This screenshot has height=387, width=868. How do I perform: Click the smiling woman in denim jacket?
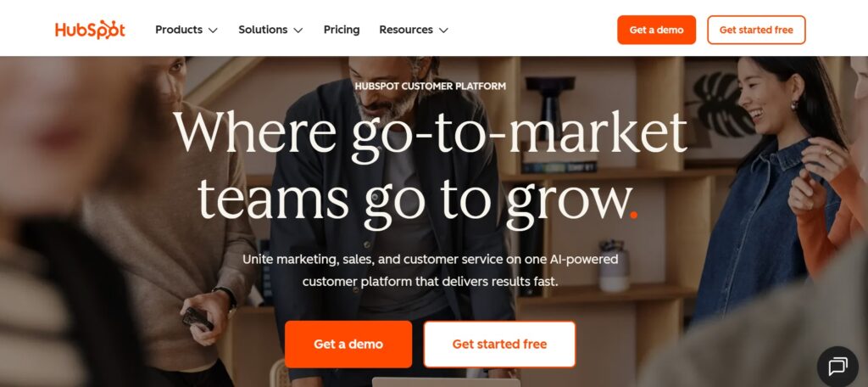[770, 188]
